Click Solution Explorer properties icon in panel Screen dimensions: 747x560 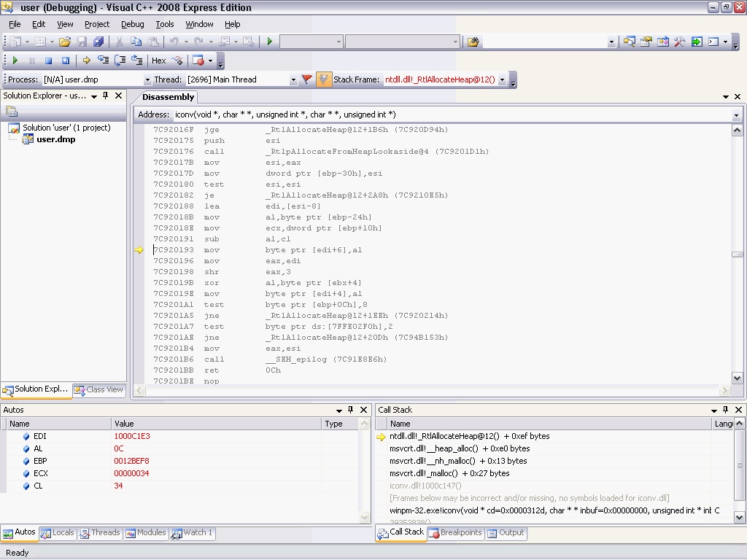(x=12, y=112)
